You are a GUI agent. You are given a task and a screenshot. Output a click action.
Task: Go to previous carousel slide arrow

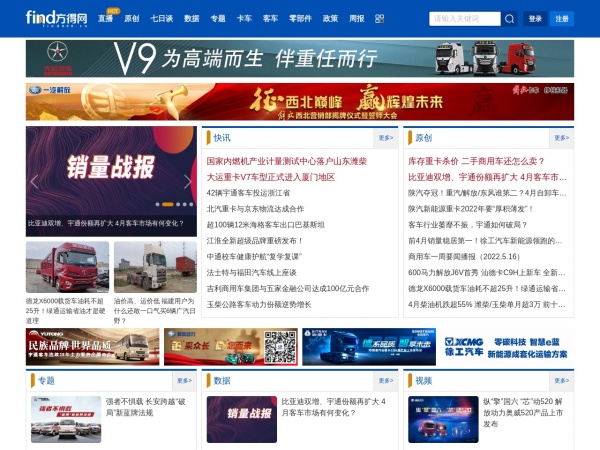(x=34, y=182)
